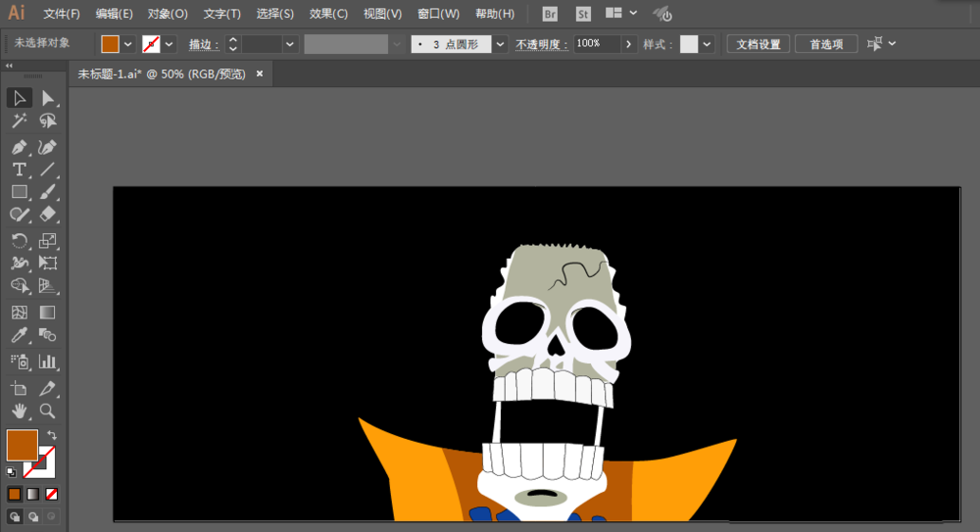Select the Shape Builder tool
This screenshot has width=980, height=532.
pos(20,286)
